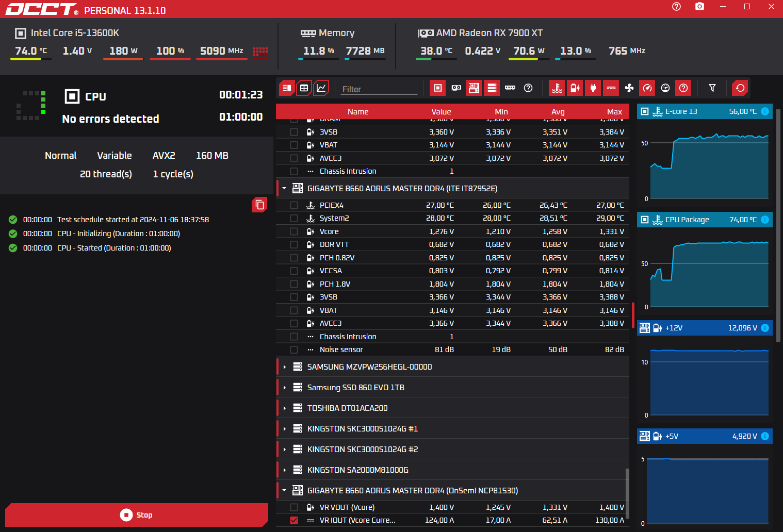Click the Memory summary header
The width and height of the screenshot is (783, 532).
tap(328, 33)
